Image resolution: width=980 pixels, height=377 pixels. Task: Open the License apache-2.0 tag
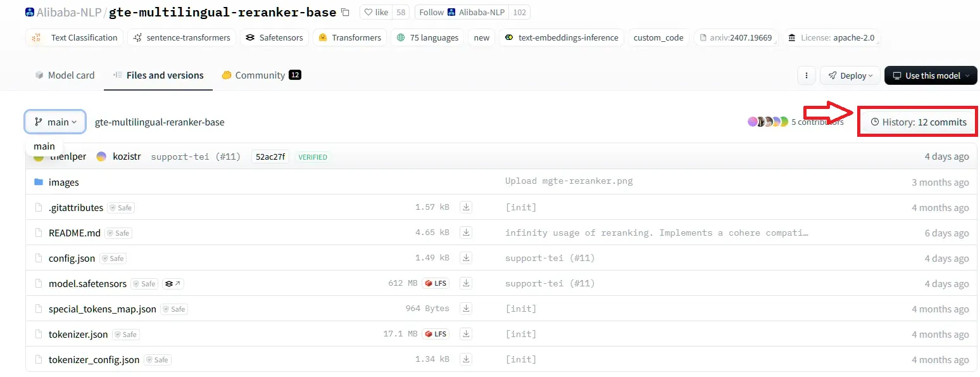[831, 37]
